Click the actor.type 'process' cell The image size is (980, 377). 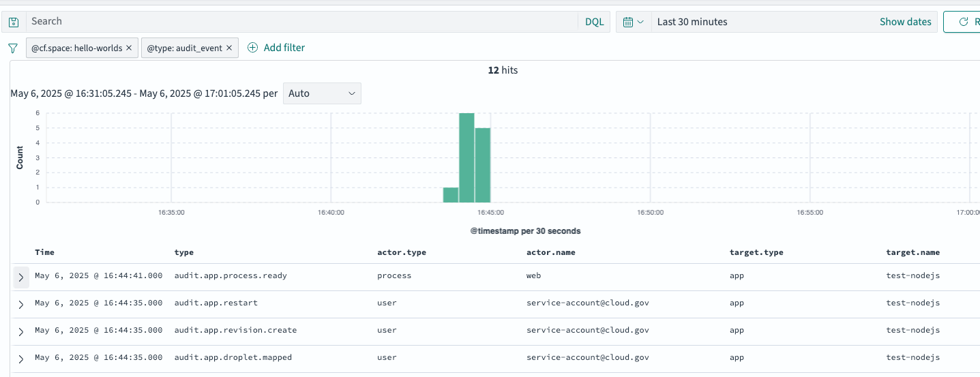(x=394, y=276)
